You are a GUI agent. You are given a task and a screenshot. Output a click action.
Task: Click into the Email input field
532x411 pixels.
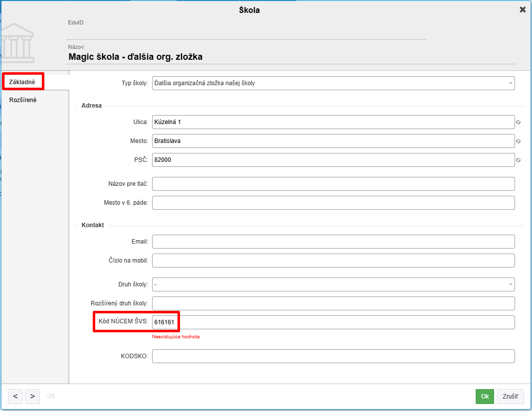click(x=333, y=242)
